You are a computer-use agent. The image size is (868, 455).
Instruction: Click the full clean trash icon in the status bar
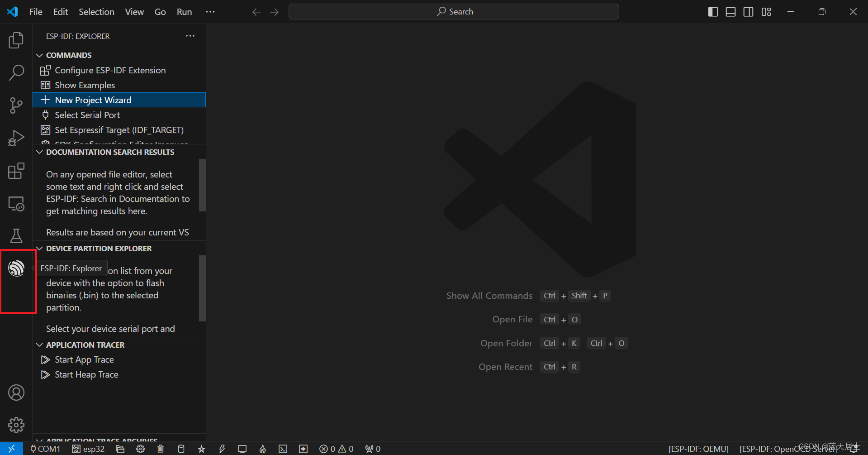161,449
